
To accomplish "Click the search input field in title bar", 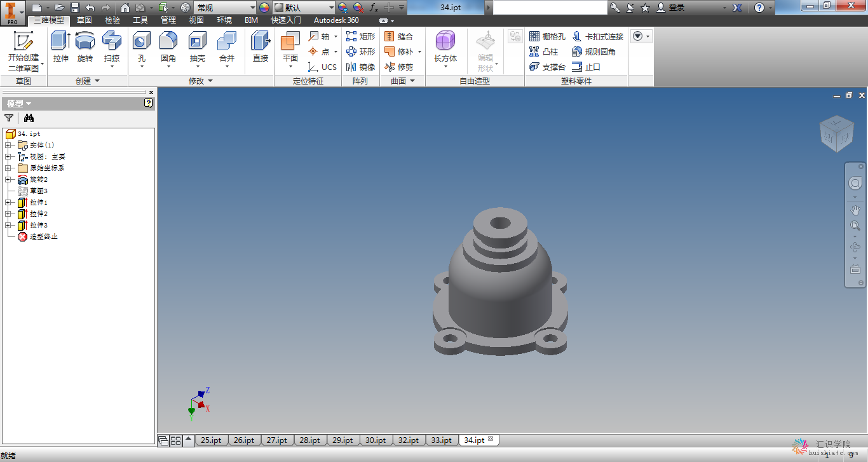I will click(x=550, y=8).
